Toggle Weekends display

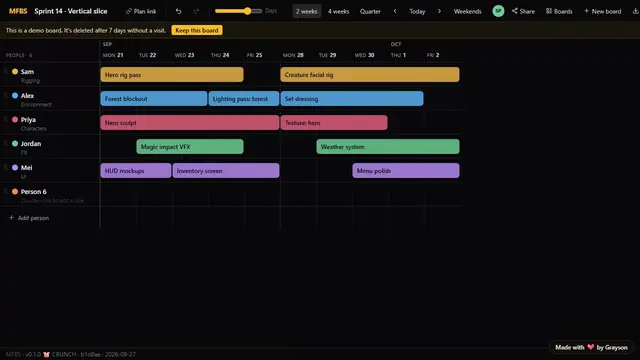(467, 11)
